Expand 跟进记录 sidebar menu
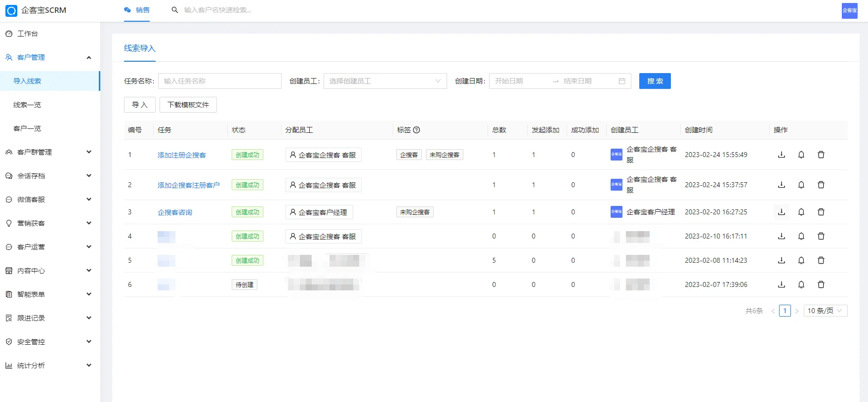The height and width of the screenshot is (402, 868). point(50,318)
